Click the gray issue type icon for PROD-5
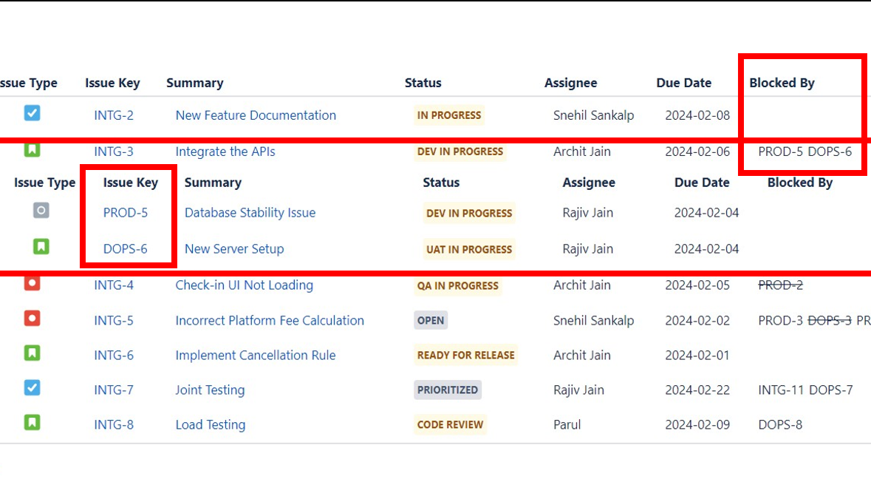Image resolution: width=871 pixels, height=496 pixels. click(x=41, y=211)
